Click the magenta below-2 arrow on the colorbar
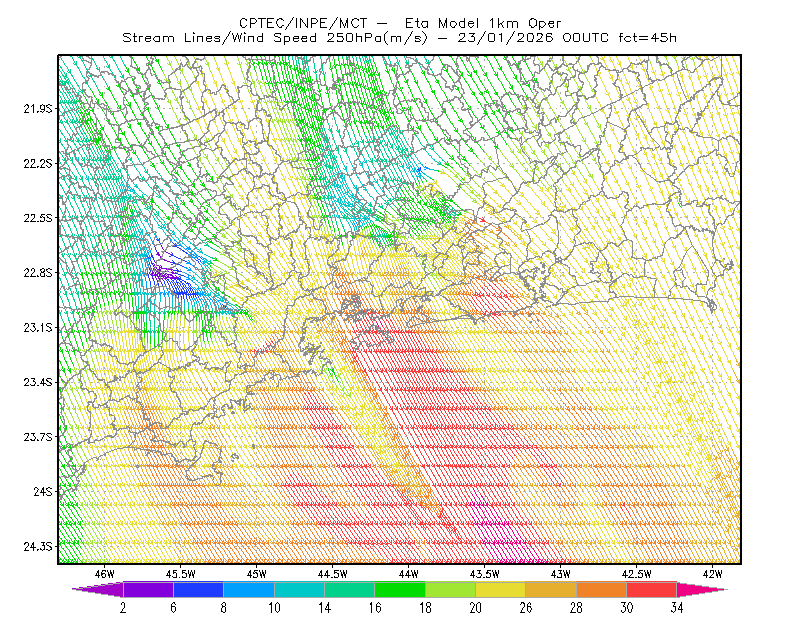This screenshot has height=618, width=800. pos(98,589)
